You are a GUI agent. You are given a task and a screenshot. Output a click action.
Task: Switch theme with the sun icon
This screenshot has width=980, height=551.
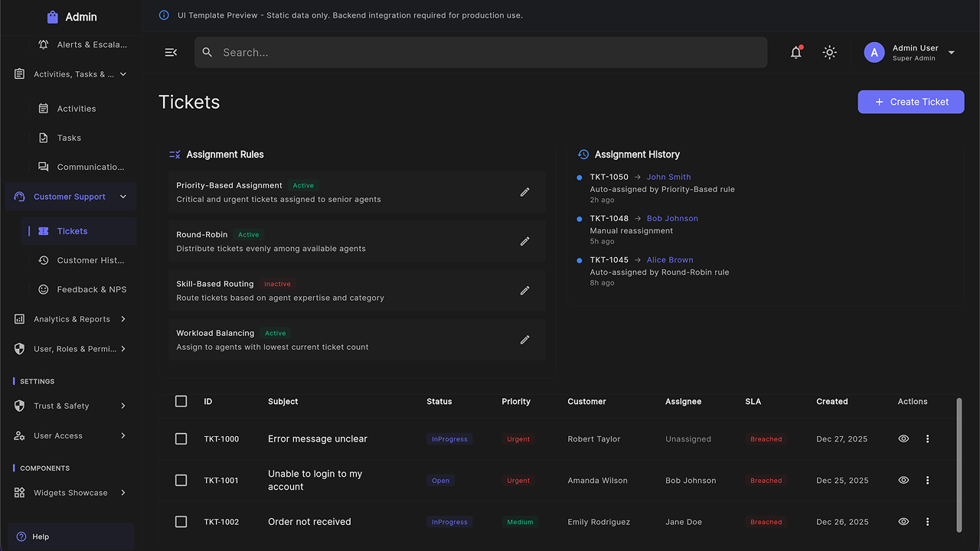click(829, 52)
